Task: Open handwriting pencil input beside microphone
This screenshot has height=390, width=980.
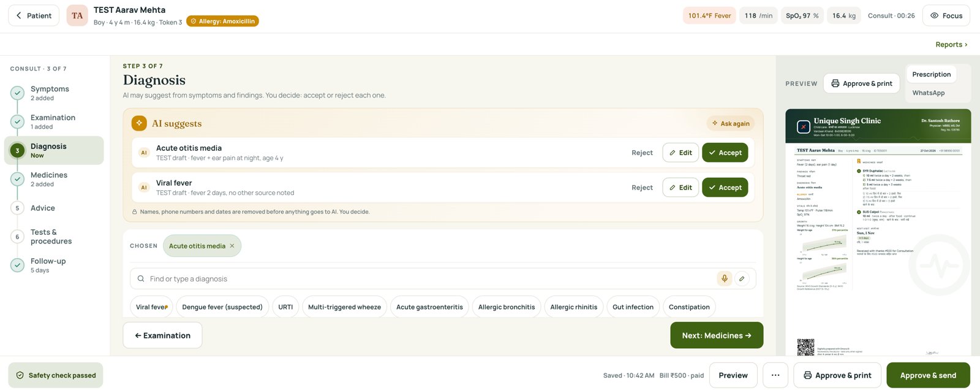Action: [742, 278]
